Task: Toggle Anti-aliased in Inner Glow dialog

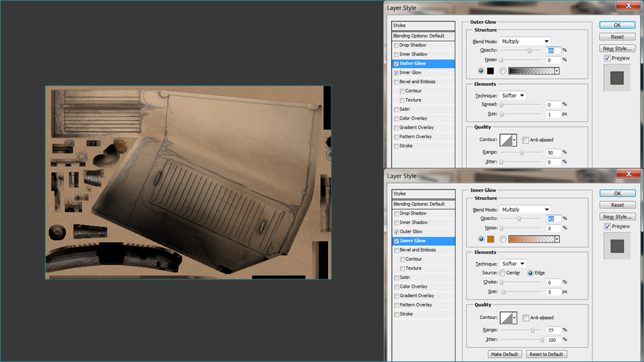Action: tap(526, 318)
